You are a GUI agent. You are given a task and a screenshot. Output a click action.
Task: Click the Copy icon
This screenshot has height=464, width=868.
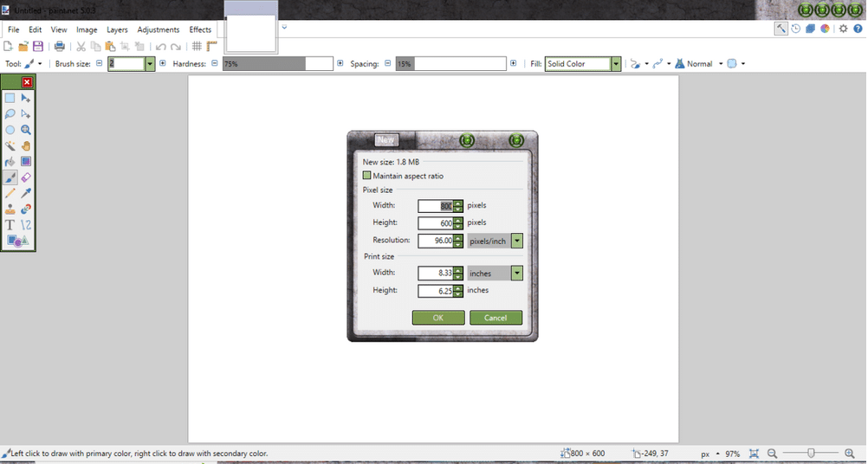click(96, 47)
